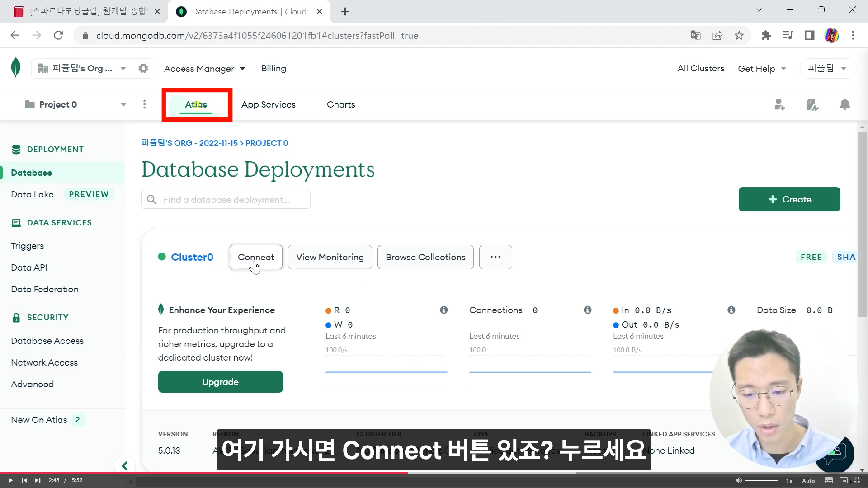Open the Chrome tab search chevron
The height and width of the screenshot is (488, 868).
point(759,10)
